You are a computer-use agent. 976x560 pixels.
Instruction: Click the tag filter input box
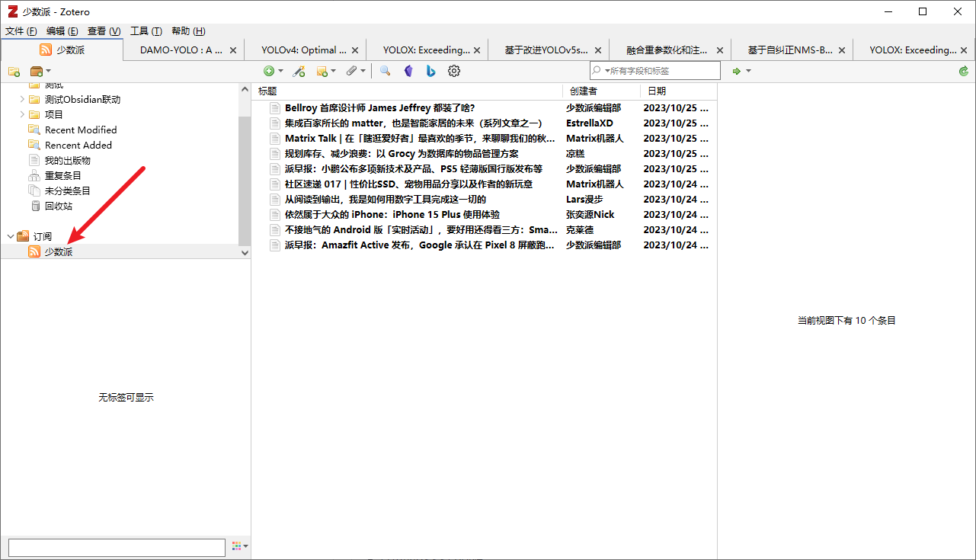tap(117, 547)
